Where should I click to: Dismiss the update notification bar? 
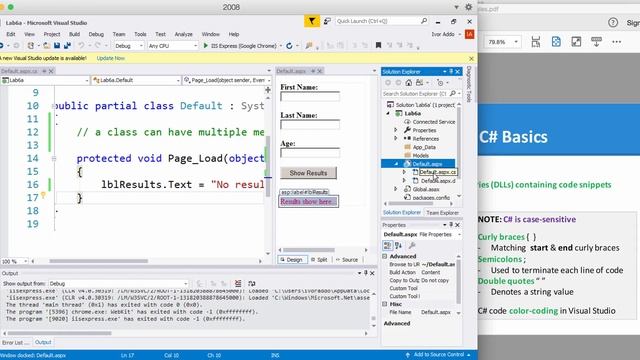coord(471,58)
